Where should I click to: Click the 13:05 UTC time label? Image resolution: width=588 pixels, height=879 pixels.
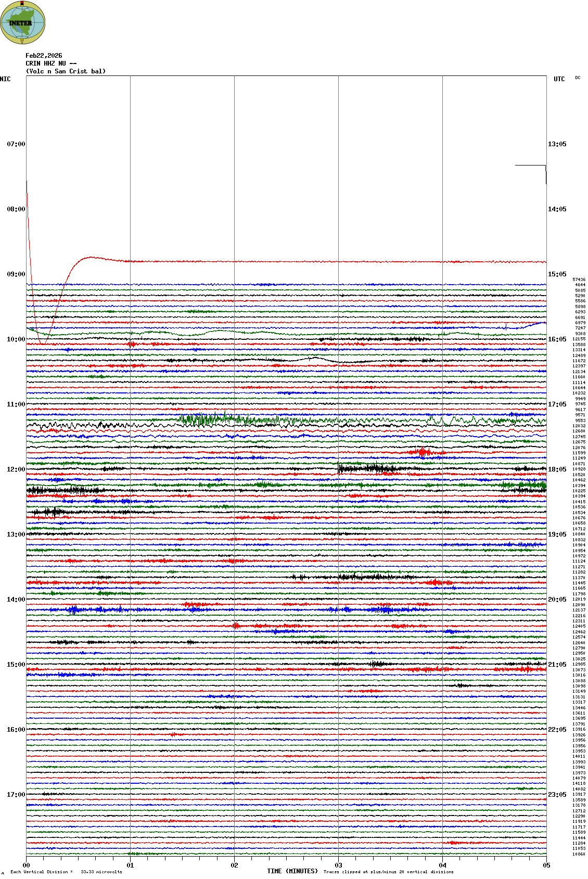(x=557, y=144)
